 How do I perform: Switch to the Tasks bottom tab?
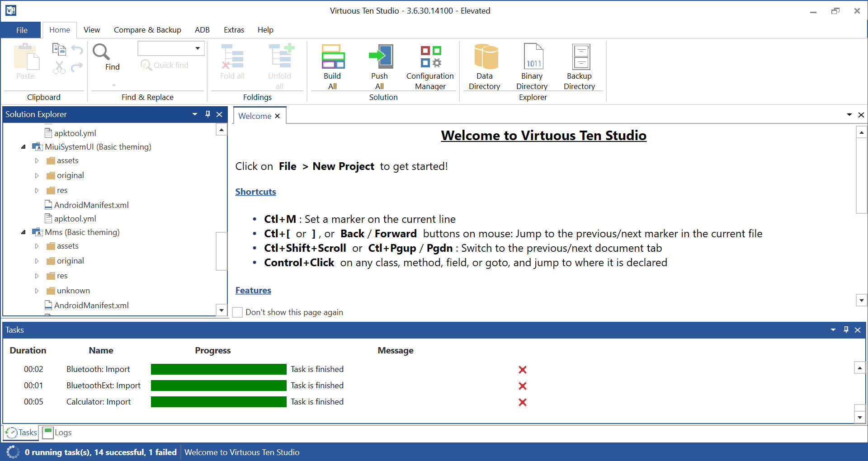(21, 433)
